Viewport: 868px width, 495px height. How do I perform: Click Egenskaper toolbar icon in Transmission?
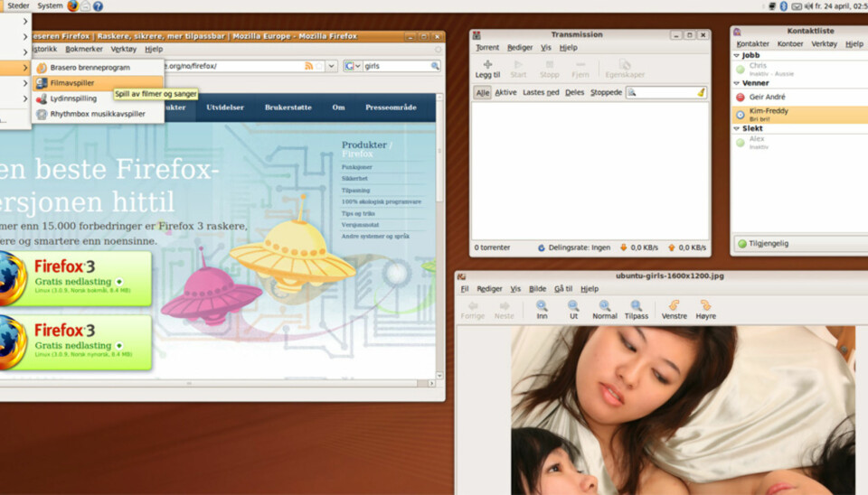pyautogui.click(x=625, y=70)
